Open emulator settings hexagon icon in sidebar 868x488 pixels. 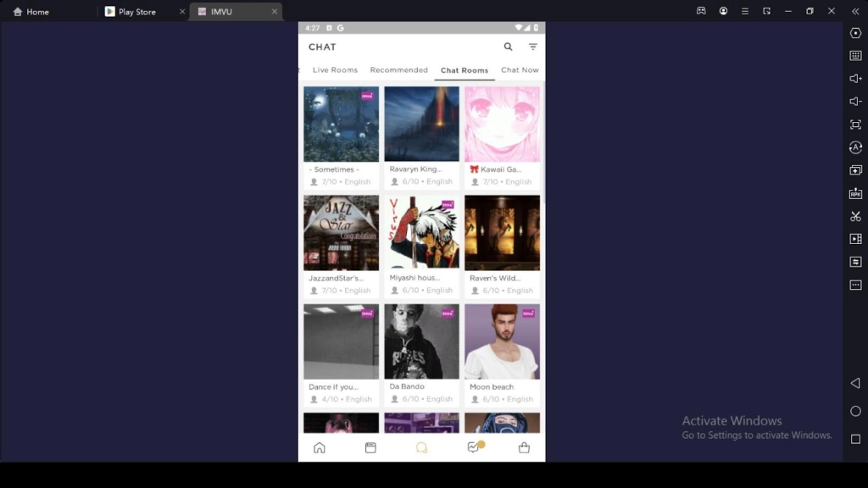pos(855,33)
